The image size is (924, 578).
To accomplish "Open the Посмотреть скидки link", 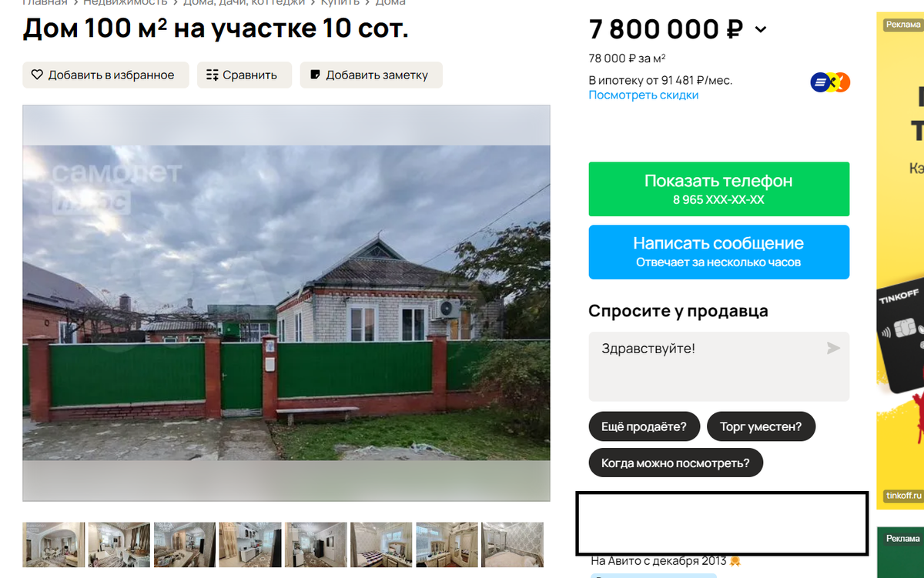I will tap(644, 95).
